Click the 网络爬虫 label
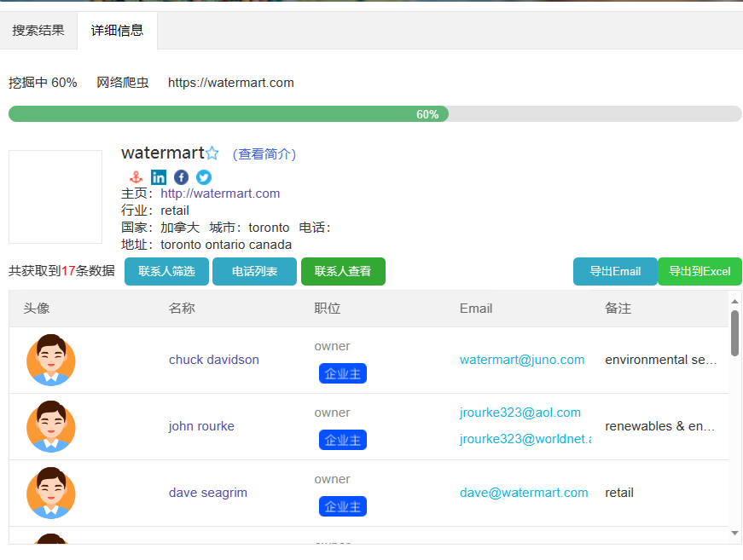This screenshot has width=743, height=560. (123, 83)
